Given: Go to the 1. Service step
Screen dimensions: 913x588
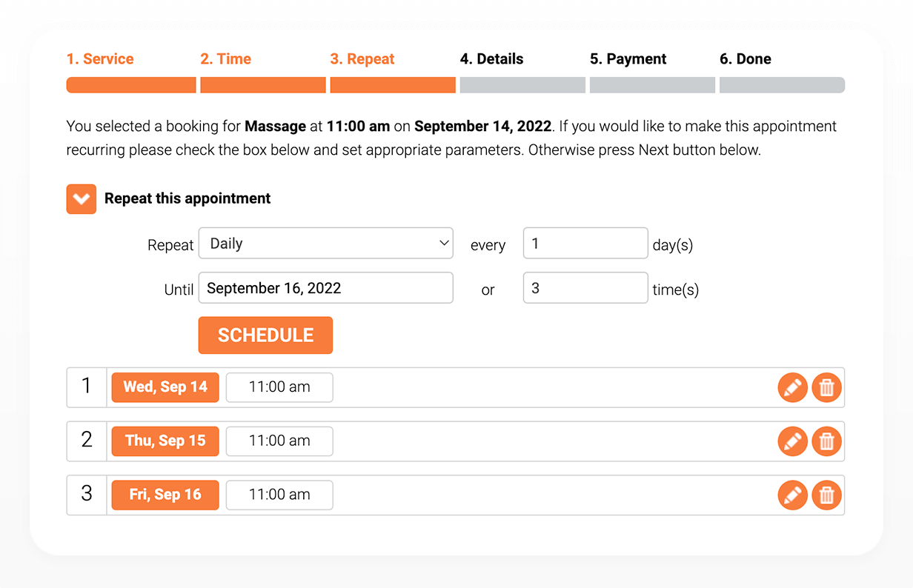Looking at the screenshot, I should click(100, 59).
